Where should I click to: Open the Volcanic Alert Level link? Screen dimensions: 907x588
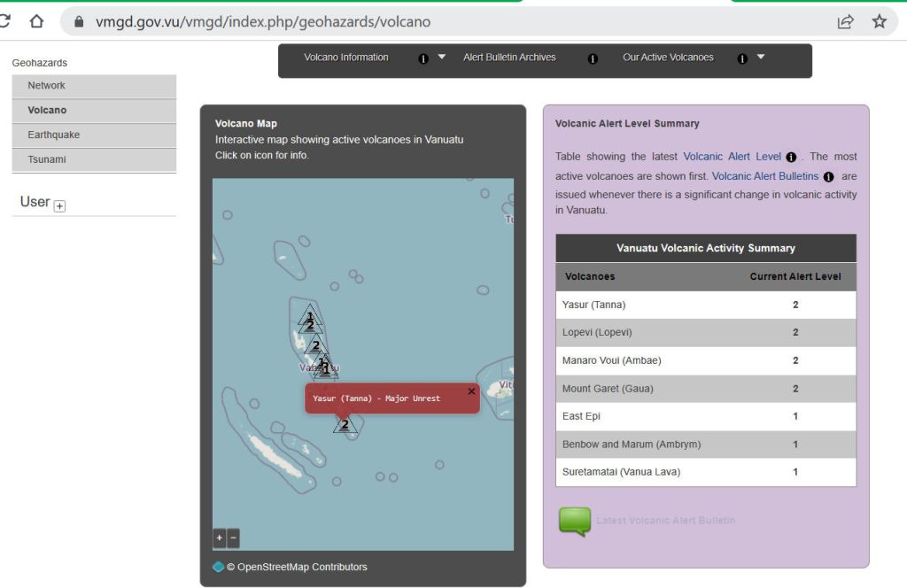tap(732, 157)
